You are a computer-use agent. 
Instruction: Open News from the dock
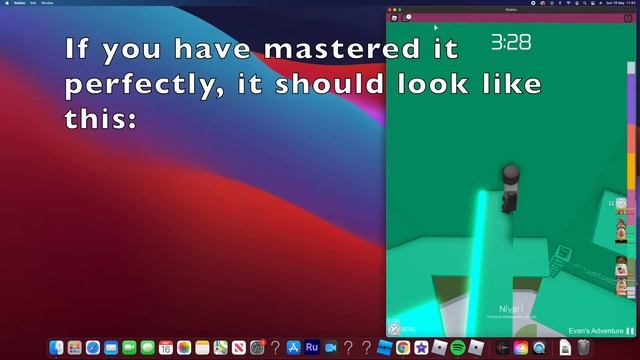coord(239,348)
